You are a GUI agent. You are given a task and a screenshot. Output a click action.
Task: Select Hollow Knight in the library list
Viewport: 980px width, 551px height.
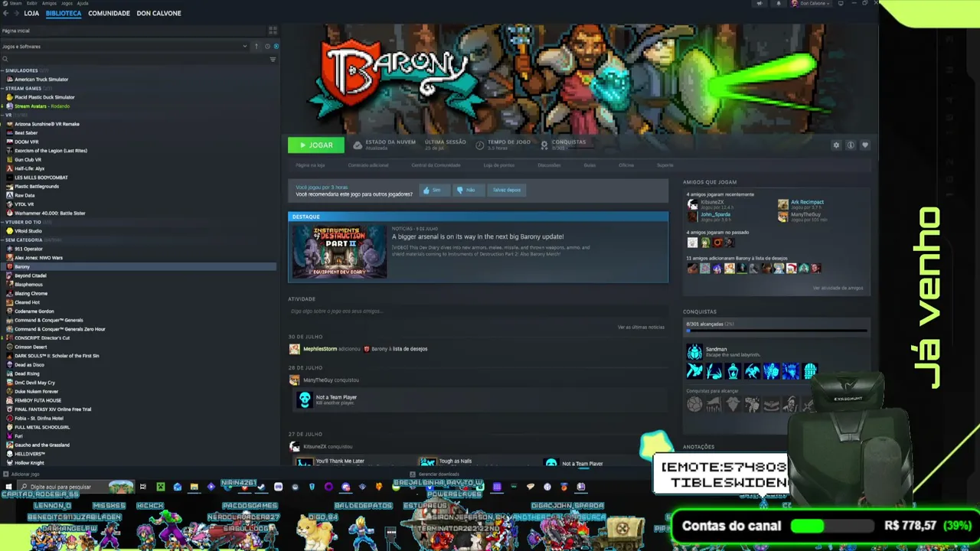click(29, 463)
